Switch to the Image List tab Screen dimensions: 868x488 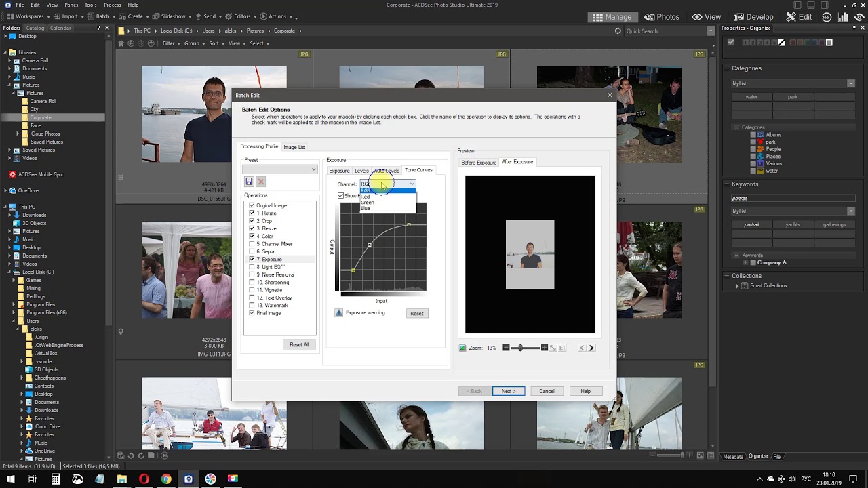(294, 147)
